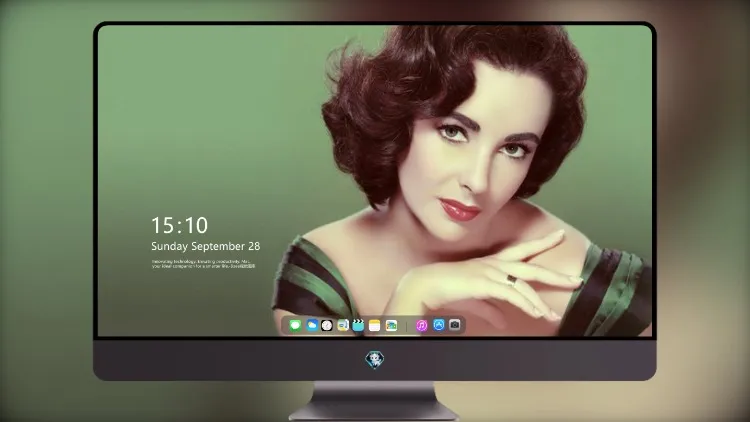Click the clock time 15:10

click(179, 225)
